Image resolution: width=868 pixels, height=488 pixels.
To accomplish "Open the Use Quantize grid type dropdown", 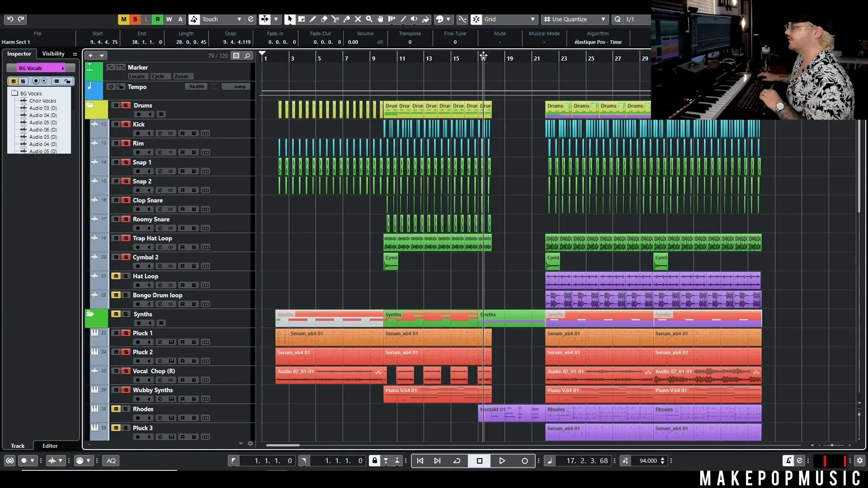I will [575, 19].
